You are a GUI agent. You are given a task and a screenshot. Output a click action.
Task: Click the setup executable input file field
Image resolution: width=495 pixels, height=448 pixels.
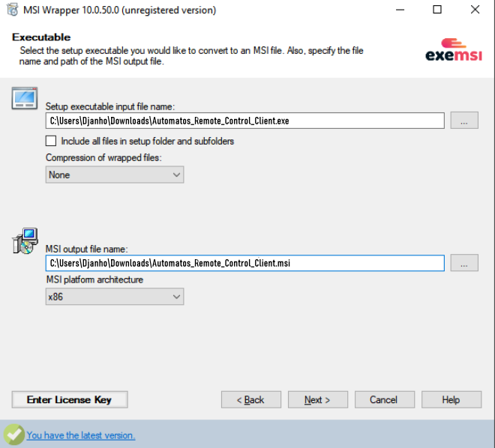point(245,121)
